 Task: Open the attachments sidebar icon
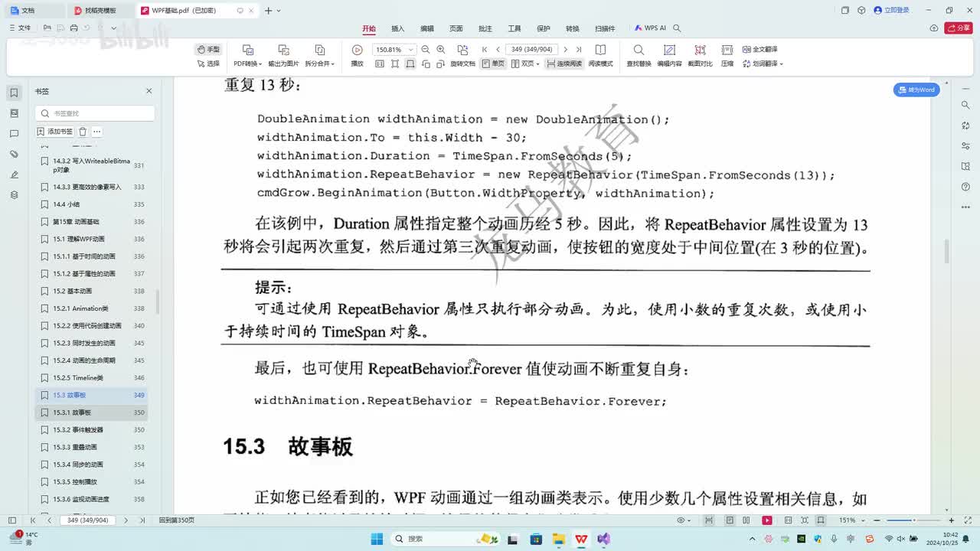click(14, 154)
